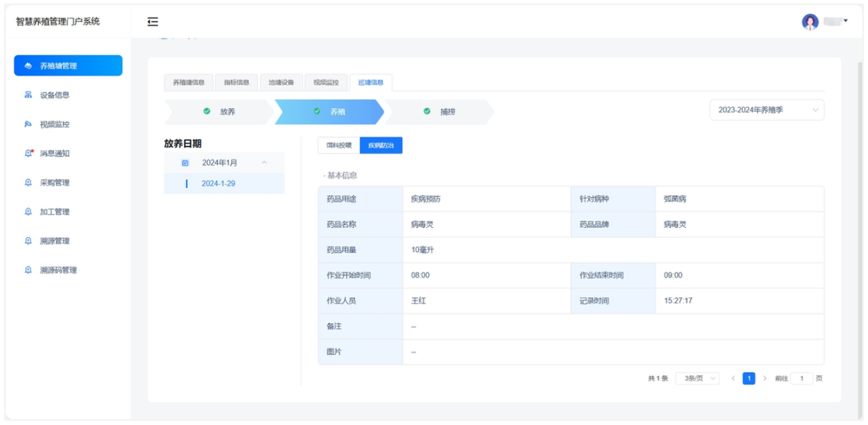This screenshot has height=425, width=868.
Task: Click the 针对病种 label cell
Action: point(613,199)
